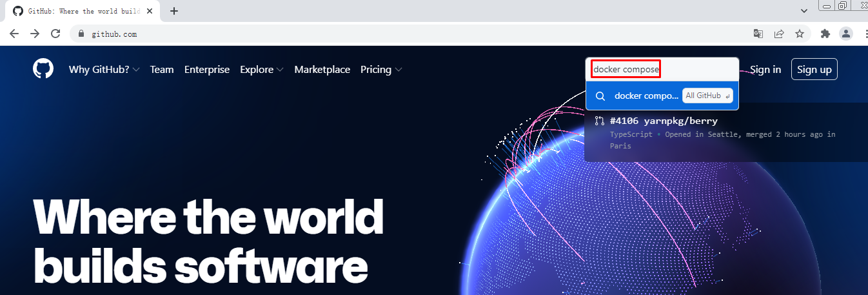The height and width of the screenshot is (295, 868).
Task: Click the GitHub Octocat logo
Action: (43, 69)
